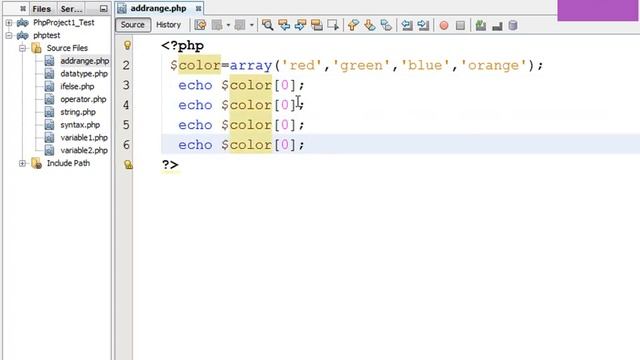Image resolution: width=640 pixels, height=360 pixels.
Task: Click the gray cylinder database icon
Action: coord(513,25)
